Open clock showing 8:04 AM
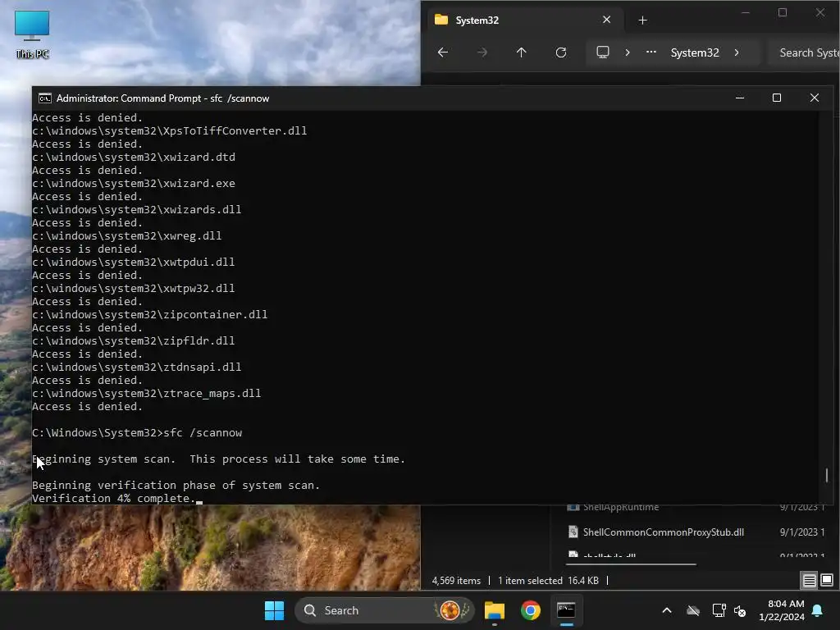This screenshot has height=630, width=840. point(782,610)
